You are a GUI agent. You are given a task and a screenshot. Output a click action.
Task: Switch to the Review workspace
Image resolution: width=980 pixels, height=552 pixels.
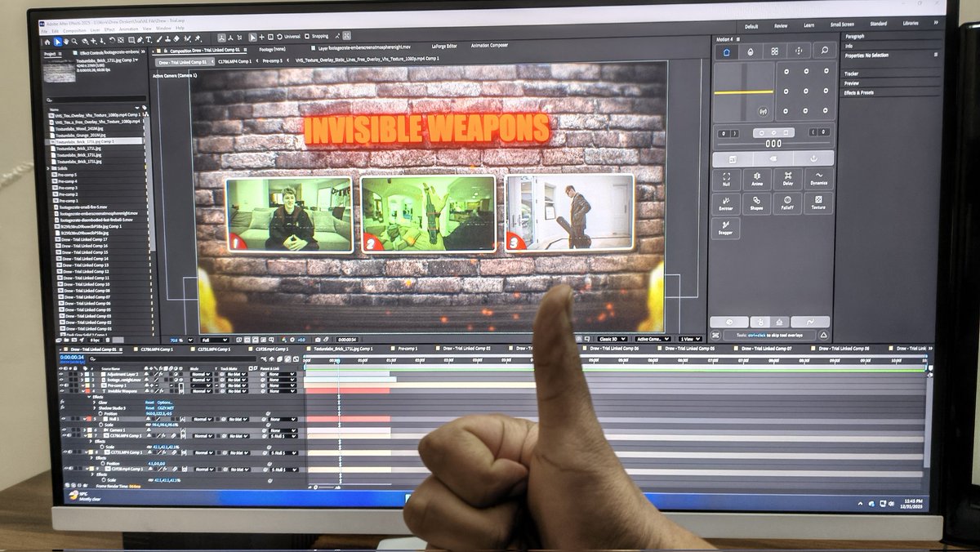tap(781, 26)
